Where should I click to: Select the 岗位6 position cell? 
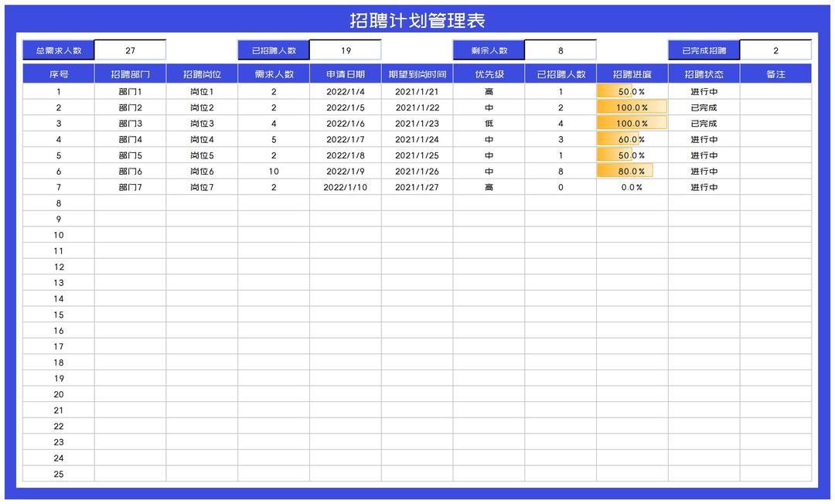[x=202, y=172]
